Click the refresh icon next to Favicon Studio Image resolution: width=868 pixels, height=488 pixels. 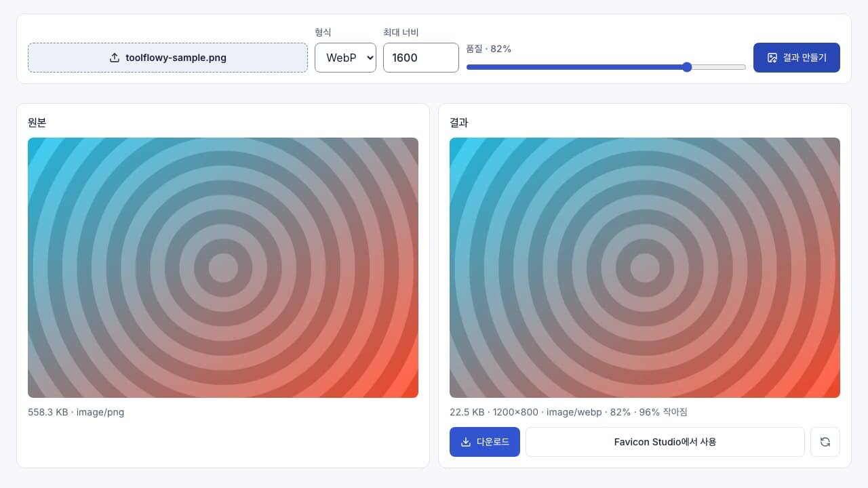(825, 442)
